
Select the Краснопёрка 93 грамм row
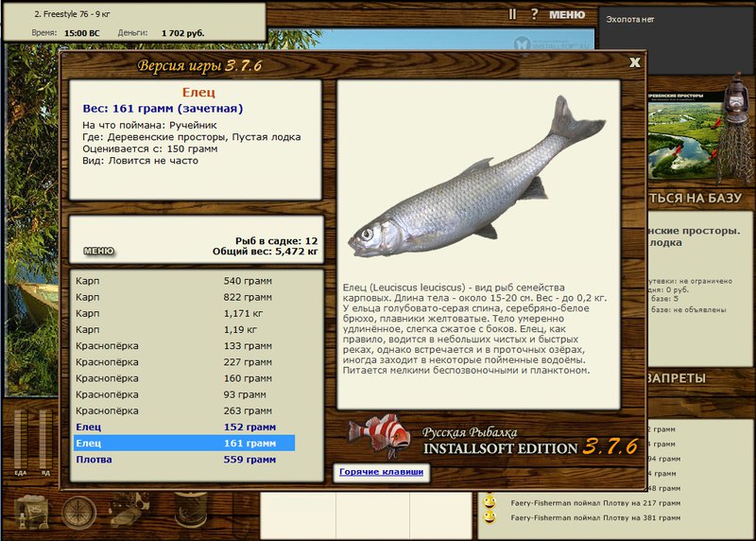pyautogui.click(x=184, y=394)
